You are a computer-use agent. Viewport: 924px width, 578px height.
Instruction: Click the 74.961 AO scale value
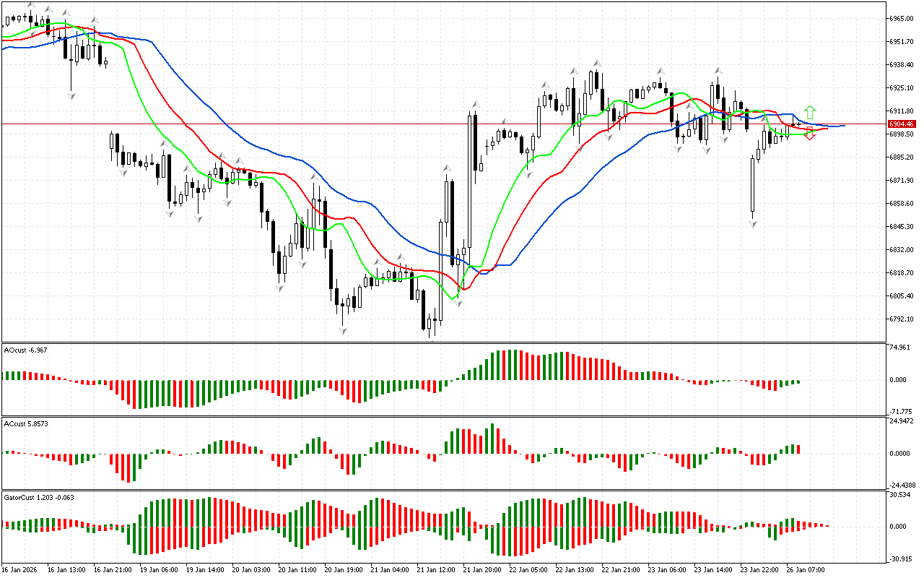click(901, 348)
